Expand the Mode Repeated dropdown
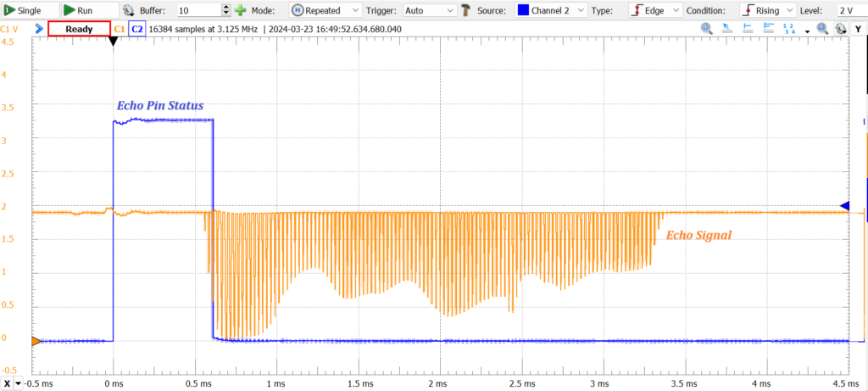 pyautogui.click(x=327, y=11)
